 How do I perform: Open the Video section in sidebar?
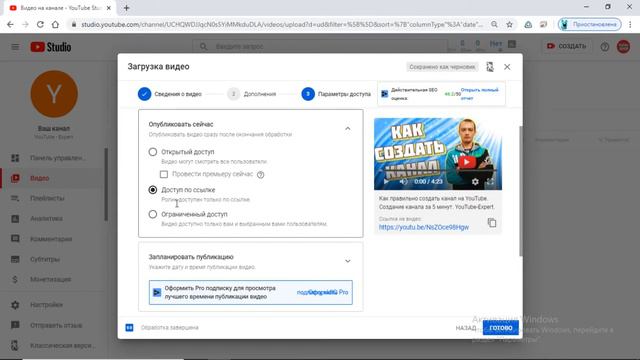40,178
